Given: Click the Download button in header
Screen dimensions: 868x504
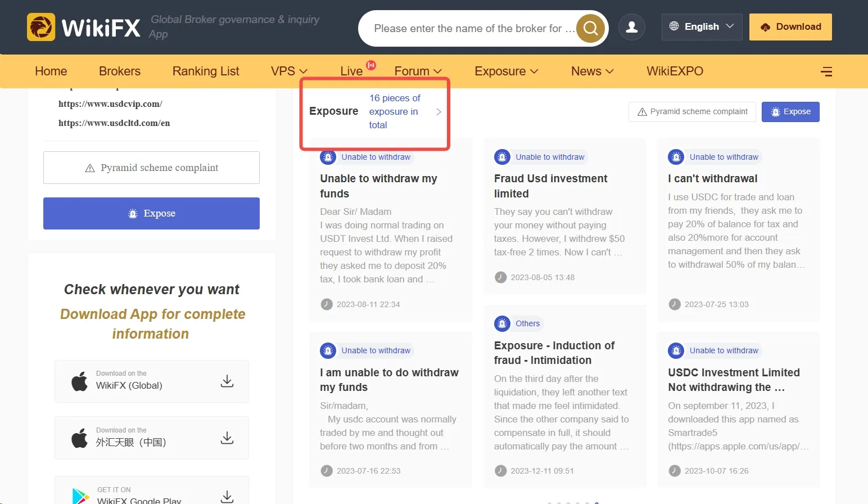Looking at the screenshot, I should click(x=790, y=27).
